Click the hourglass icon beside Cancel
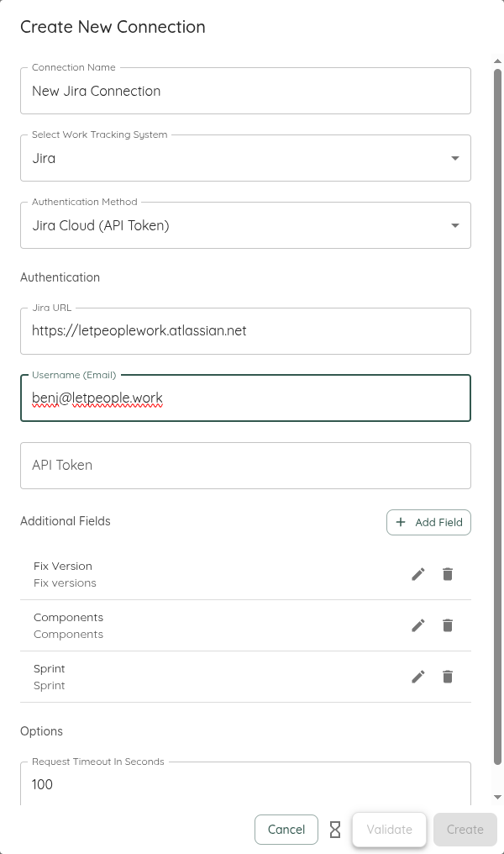The image size is (504, 854). (x=334, y=830)
